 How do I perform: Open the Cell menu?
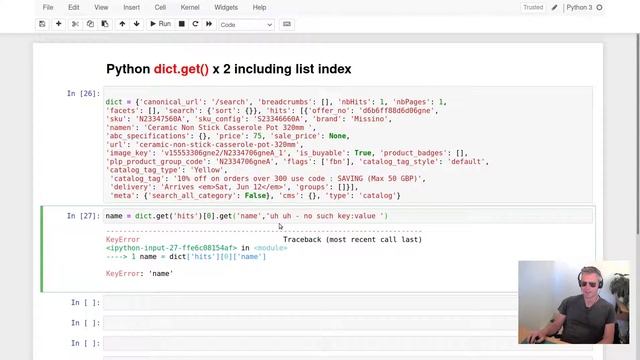point(160,7)
